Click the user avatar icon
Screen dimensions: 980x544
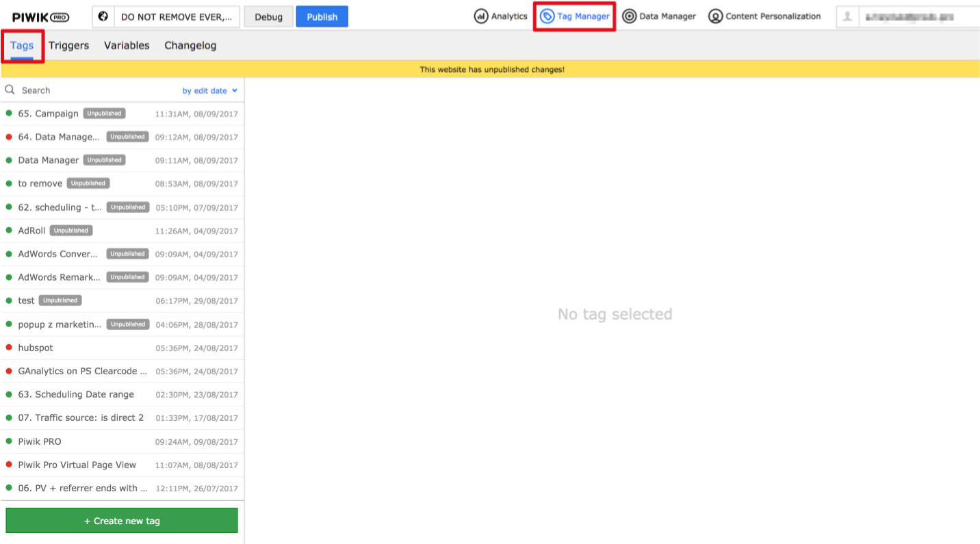847,17
